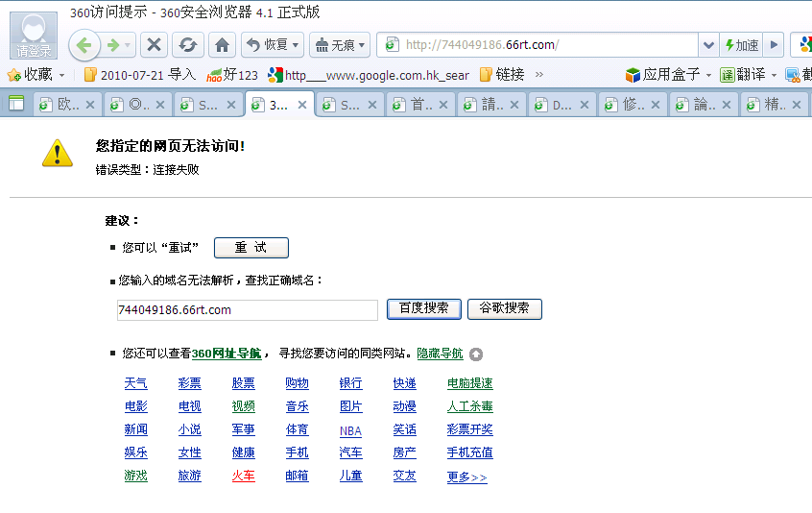Click the 重试 retry button

click(x=251, y=248)
